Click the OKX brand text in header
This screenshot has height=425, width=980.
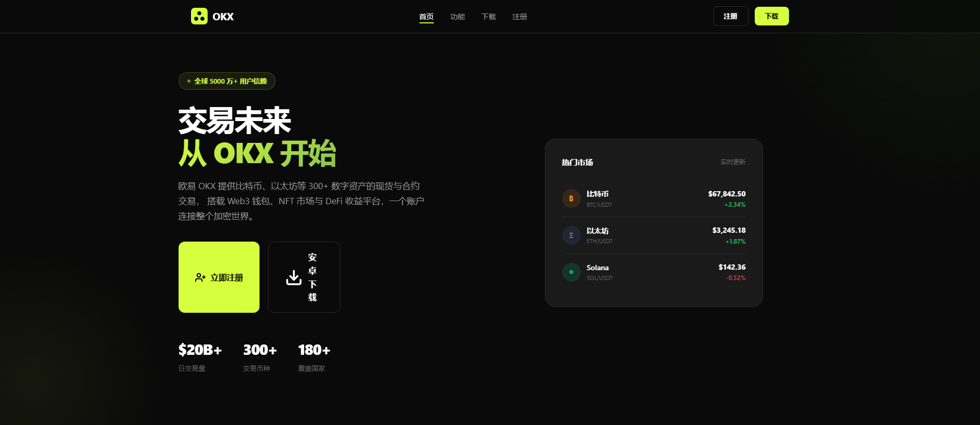coord(223,17)
